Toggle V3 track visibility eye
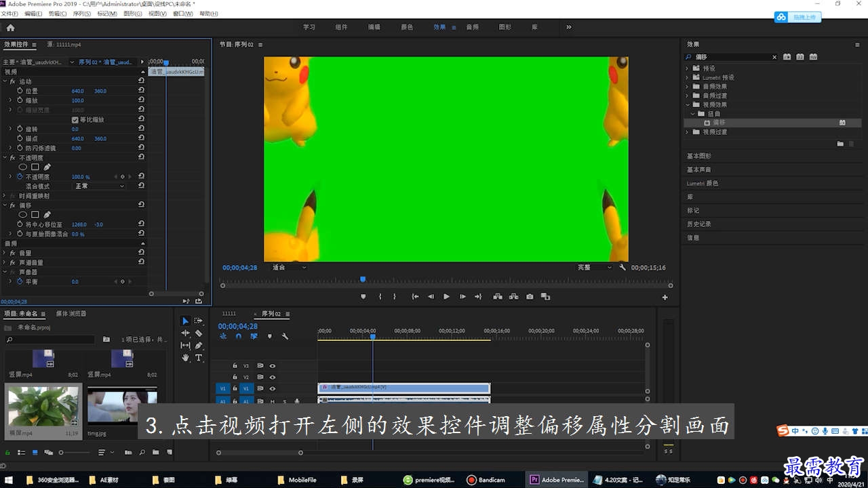 pyautogui.click(x=273, y=365)
